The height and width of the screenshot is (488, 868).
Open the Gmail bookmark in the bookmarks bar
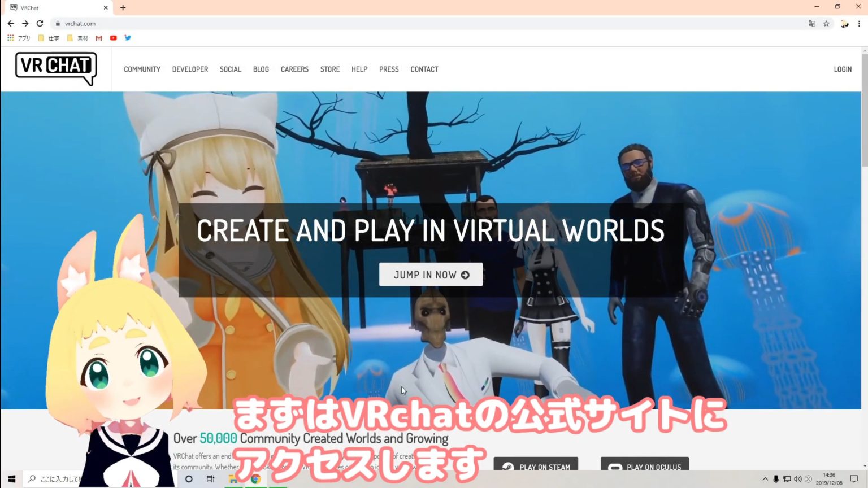[x=98, y=38]
